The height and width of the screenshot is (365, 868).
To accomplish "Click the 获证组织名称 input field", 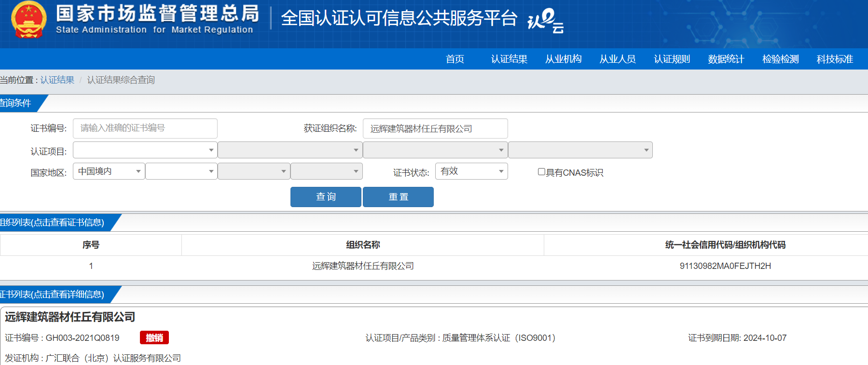I will (435, 128).
